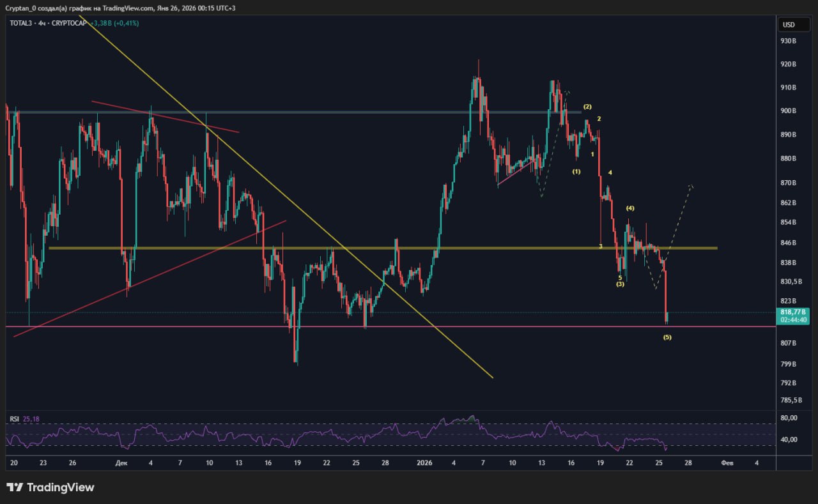Select the wave label (5) below price
Viewport: 818px width, 504px height.
[667, 337]
